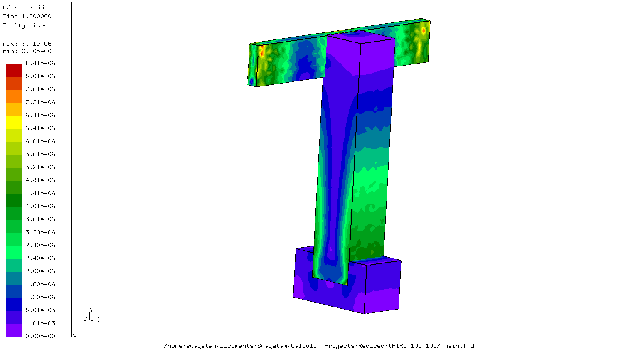This screenshot has height=364, width=638.
Task: Click the _main.frd file path text
Action: click(319, 346)
